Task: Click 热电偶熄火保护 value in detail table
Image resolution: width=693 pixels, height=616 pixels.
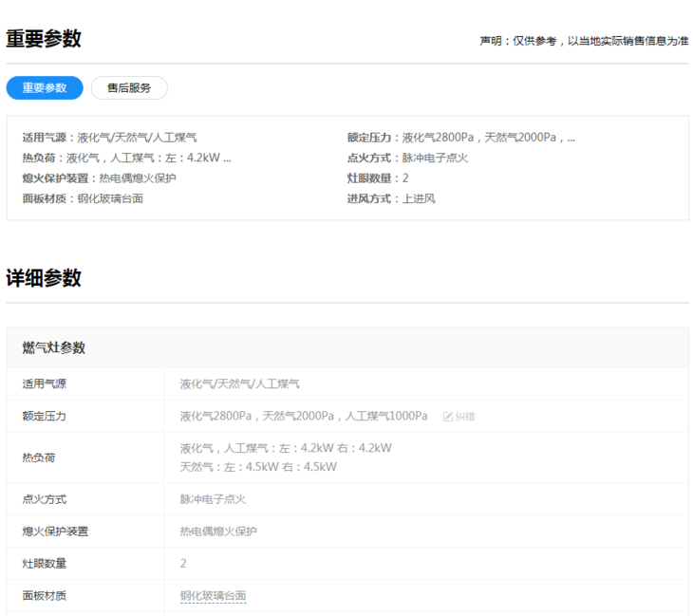Action: pyautogui.click(x=218, y=532)
